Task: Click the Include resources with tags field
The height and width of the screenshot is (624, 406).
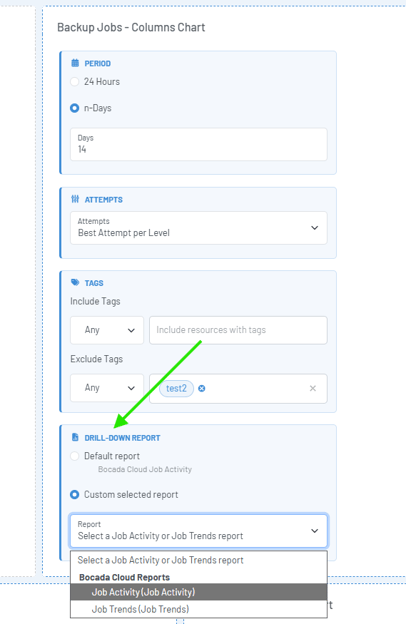Action: (x=238, y=330)
